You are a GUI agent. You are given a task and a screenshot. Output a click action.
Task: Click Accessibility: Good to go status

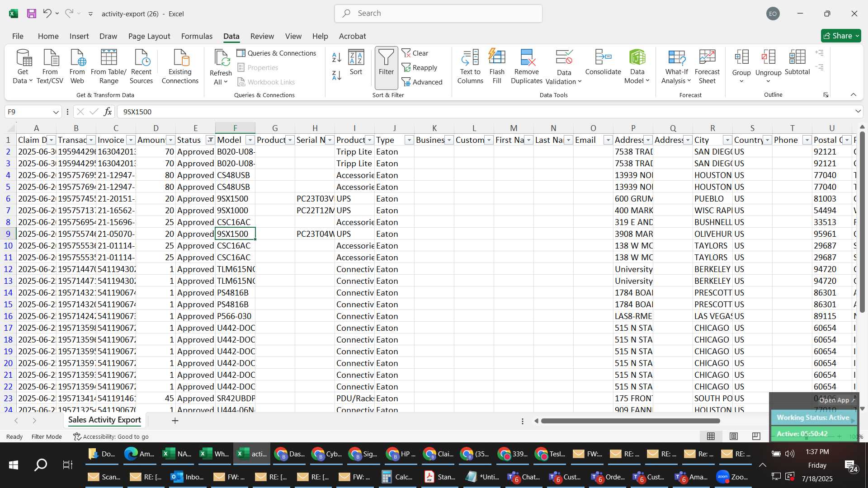pyautogui.click(x=111, y=436)
